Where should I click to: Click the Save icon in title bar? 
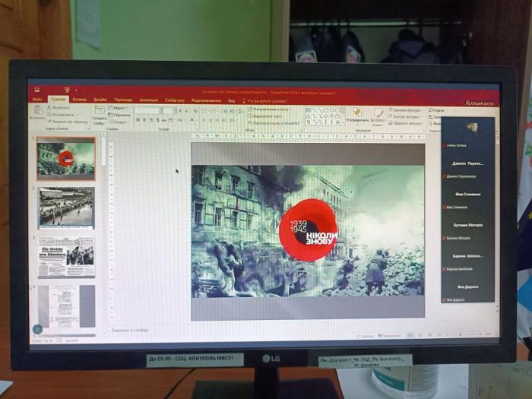tap(36, 90)
